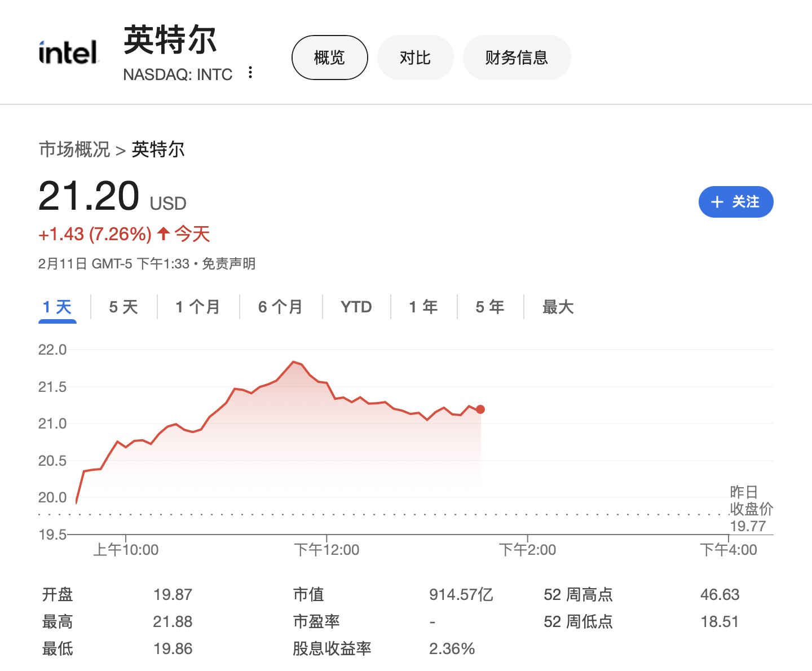Click the 开盘 value 19.87
Screen dimensions: 812x671
click(173, 594)
